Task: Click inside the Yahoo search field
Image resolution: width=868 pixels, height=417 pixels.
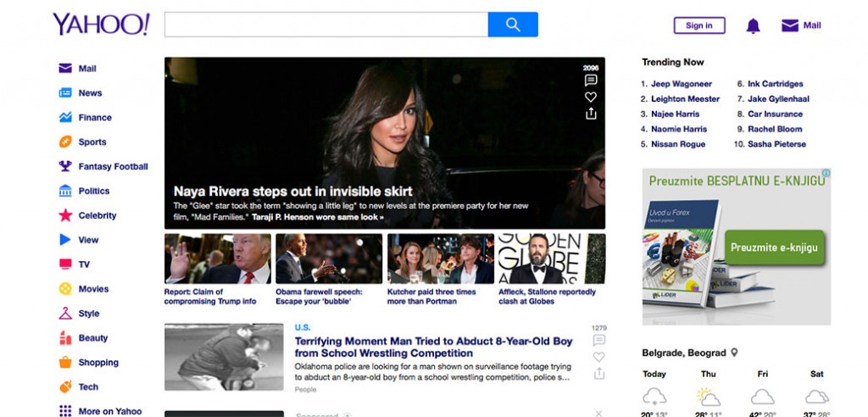Action: (326, 25)
